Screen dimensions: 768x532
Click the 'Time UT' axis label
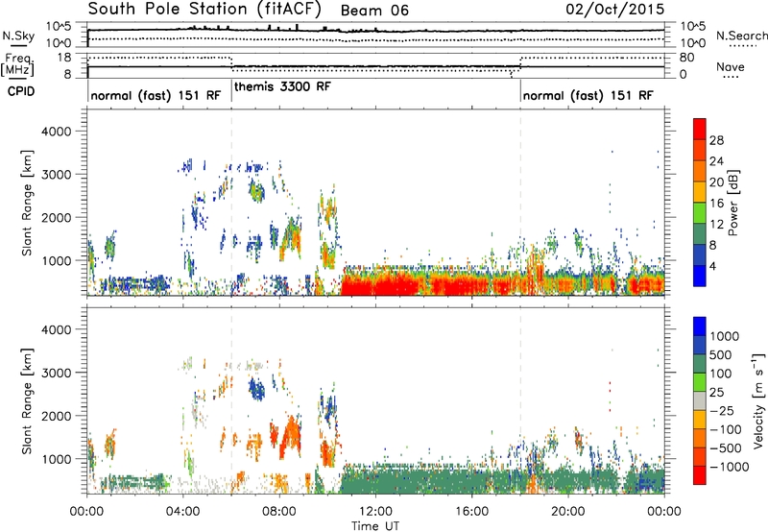pyautogui.click(x=375, y=526)
